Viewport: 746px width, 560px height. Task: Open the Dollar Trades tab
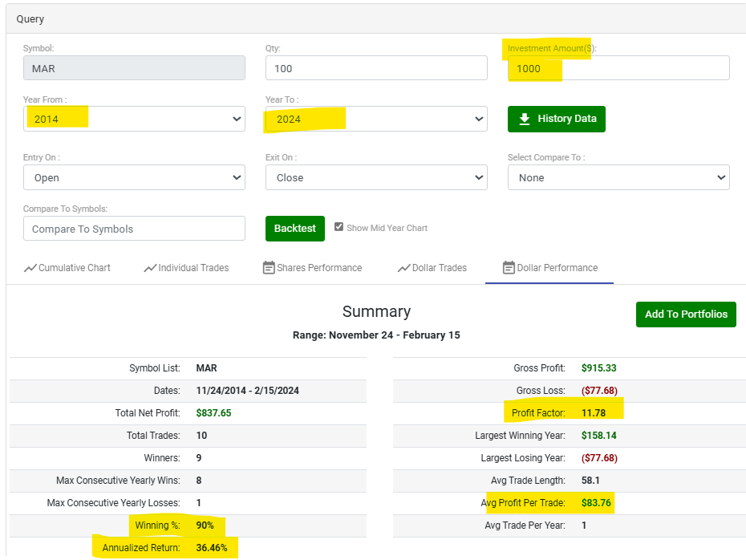432,268
